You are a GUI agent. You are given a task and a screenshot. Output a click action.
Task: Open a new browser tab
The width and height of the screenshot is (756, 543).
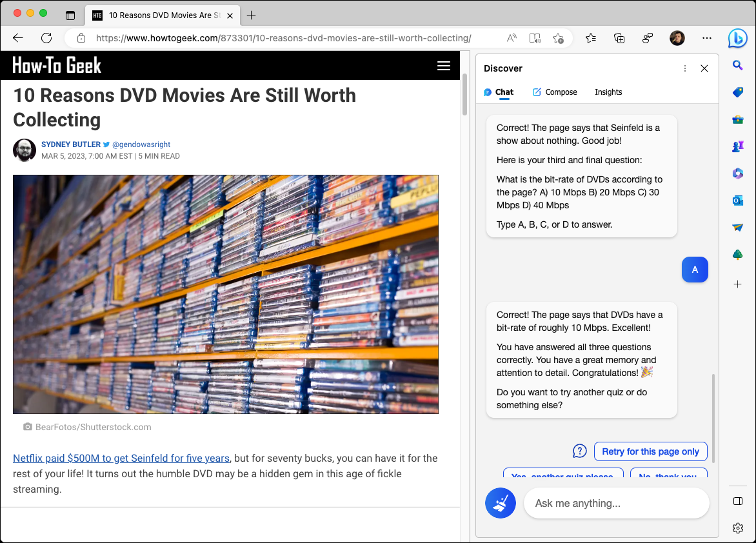tap(251, 15)
